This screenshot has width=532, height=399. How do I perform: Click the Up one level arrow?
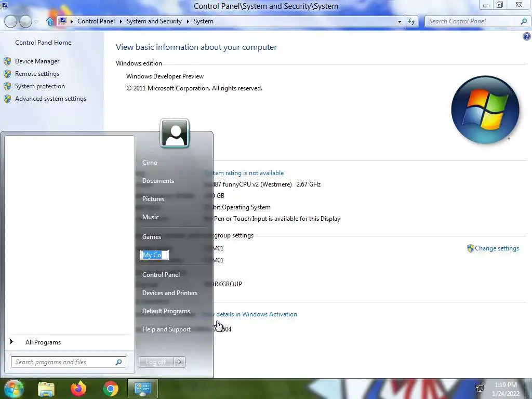[50, 21]
